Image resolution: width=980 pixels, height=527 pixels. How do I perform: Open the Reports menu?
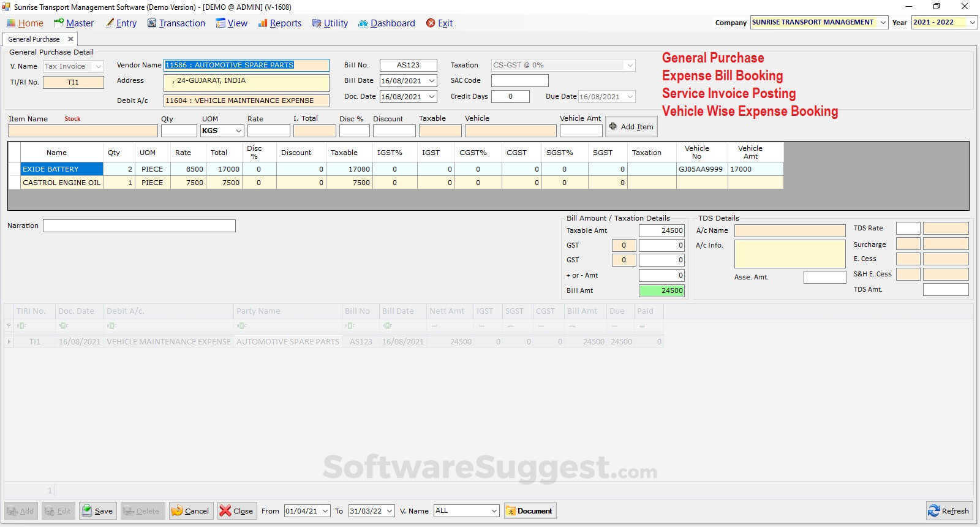280,23
